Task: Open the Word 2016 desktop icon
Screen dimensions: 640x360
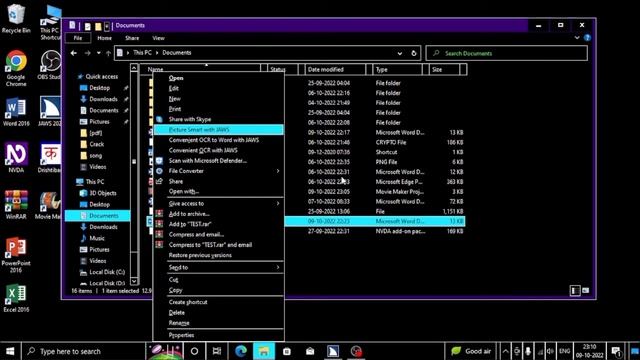Action: point(16,111)
